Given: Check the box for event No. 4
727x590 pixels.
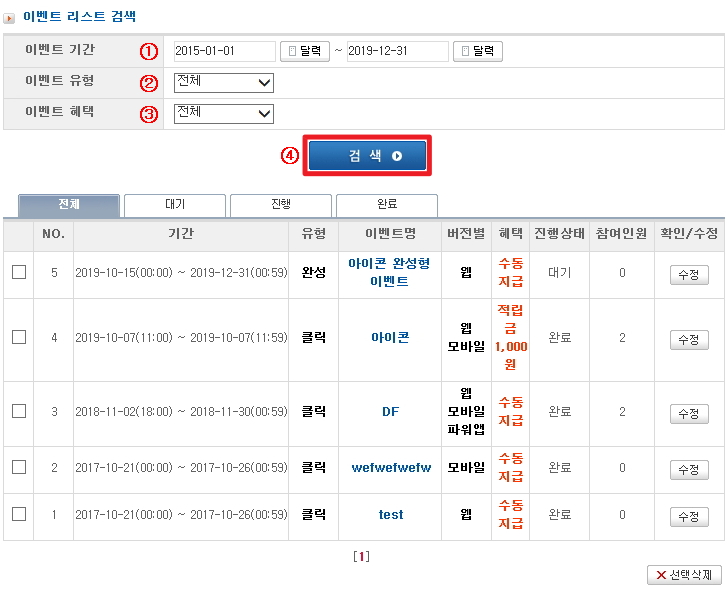Looking at the screenshot, I should [19, 338].
